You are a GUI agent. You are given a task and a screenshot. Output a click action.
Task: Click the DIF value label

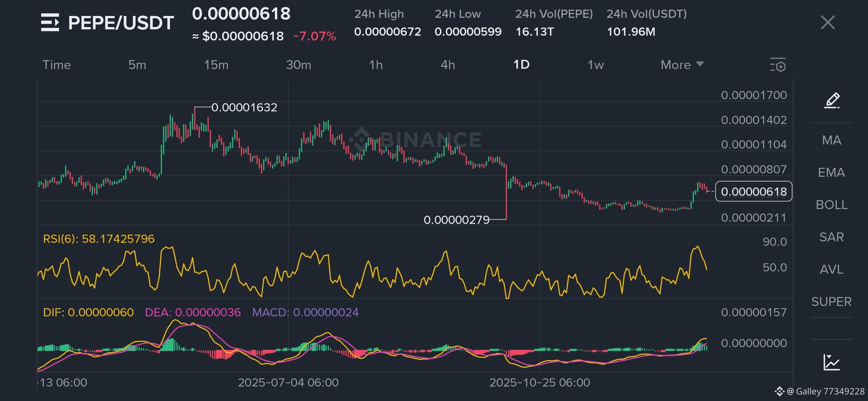pos(88,312)
